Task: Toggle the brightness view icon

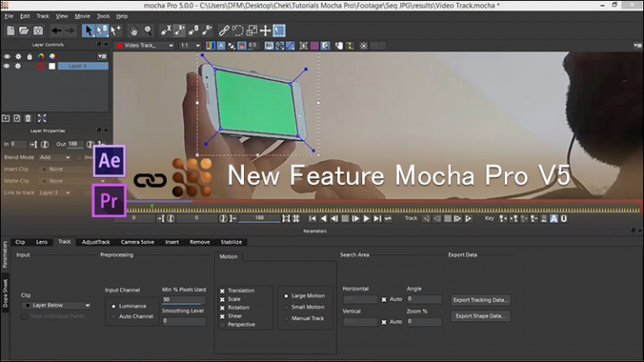Action: 363,45
